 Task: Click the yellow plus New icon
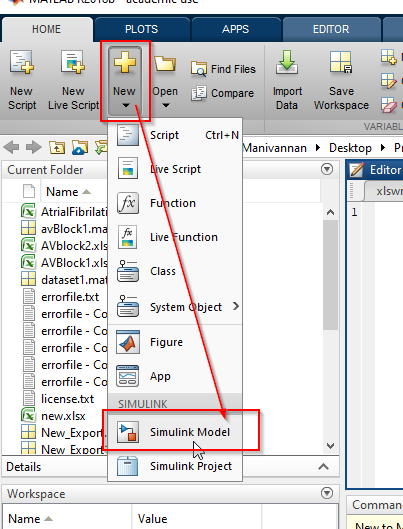pos(124,62)
